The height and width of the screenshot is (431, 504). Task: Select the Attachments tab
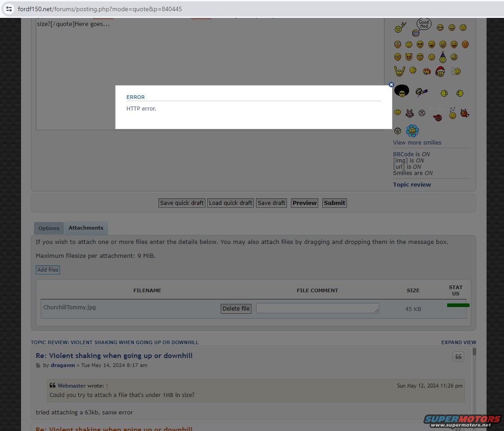pos(86,228)
